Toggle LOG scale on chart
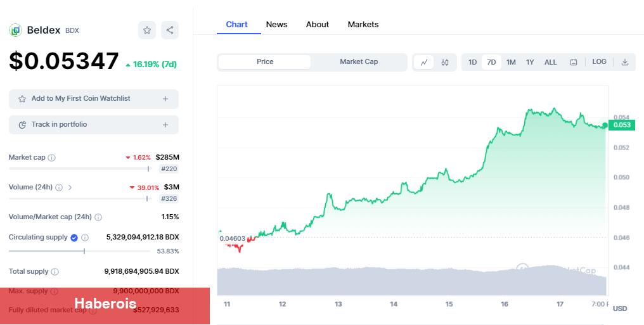 coord(599,62)
